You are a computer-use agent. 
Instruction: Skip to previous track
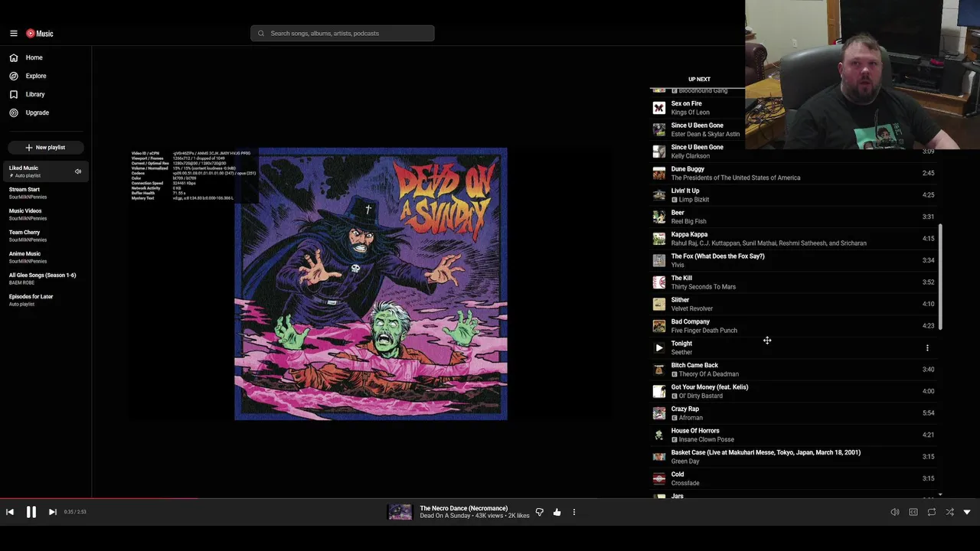point(10,512)
